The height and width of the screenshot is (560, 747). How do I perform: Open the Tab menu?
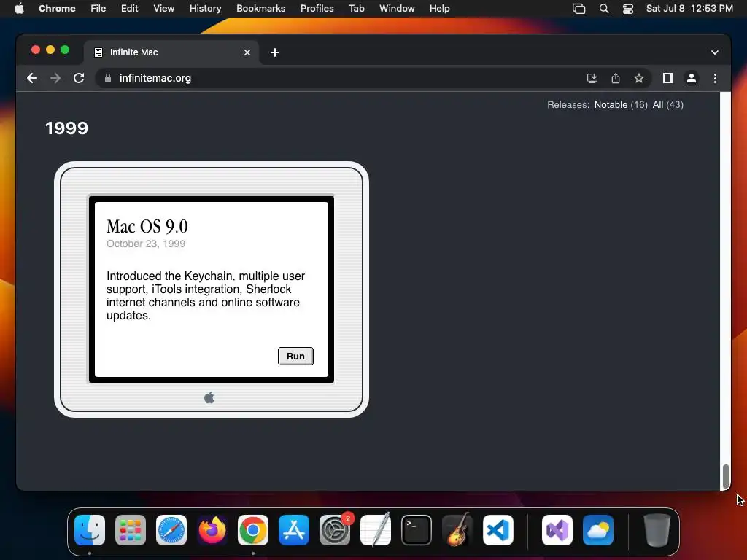[356, 8]
